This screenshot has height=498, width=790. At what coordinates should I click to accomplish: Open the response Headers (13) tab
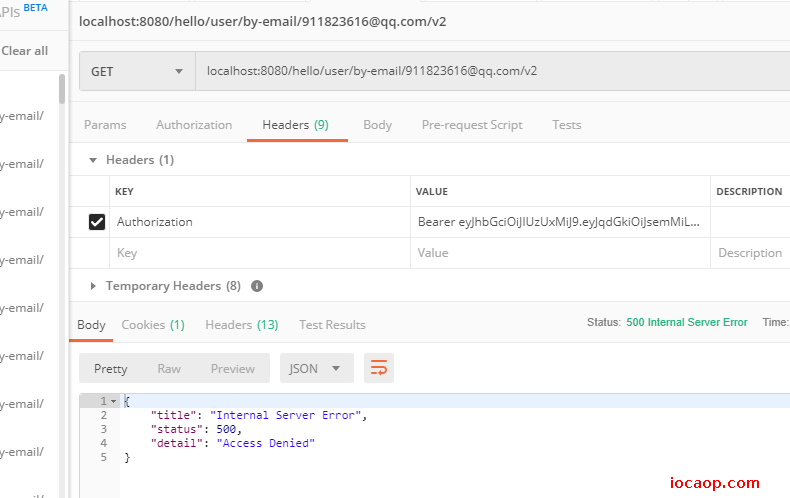tap(242, 325)
